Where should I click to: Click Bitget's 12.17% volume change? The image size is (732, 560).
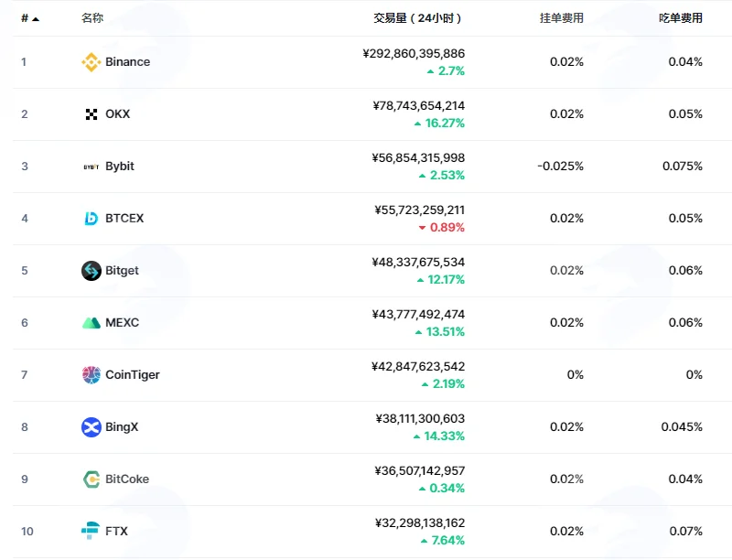441,280
